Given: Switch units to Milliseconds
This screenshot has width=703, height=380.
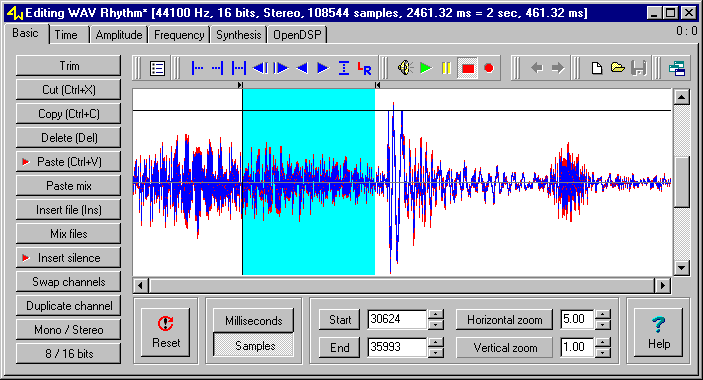Looking at the screenshot, I should coord(253,321).
